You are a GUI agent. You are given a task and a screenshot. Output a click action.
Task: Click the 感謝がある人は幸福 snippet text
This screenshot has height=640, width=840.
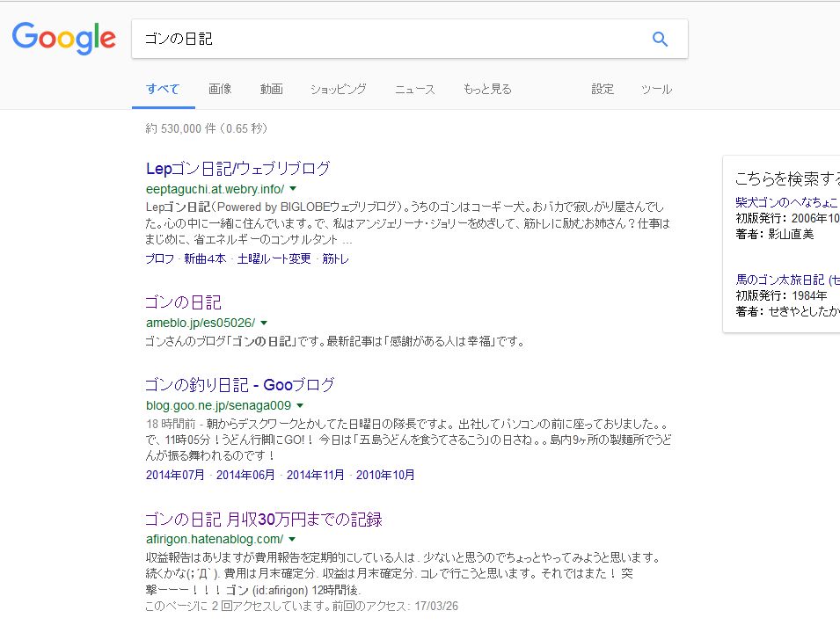click(x=440, y=341)
